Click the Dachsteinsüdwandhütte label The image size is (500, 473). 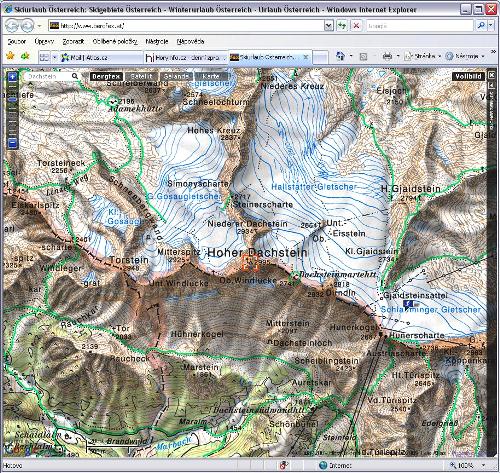(x=259, y=410)
